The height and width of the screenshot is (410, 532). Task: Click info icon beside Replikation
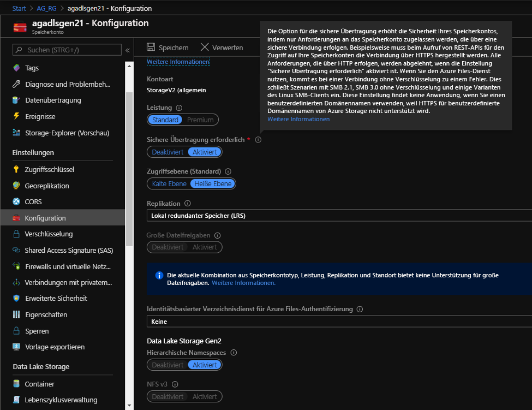pyautogui.click(x=187, y=203)
